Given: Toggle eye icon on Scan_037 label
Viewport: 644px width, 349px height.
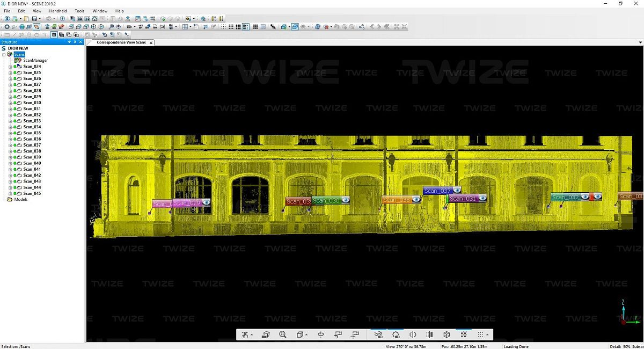Looking at the screenshot, I should (457, 190).
